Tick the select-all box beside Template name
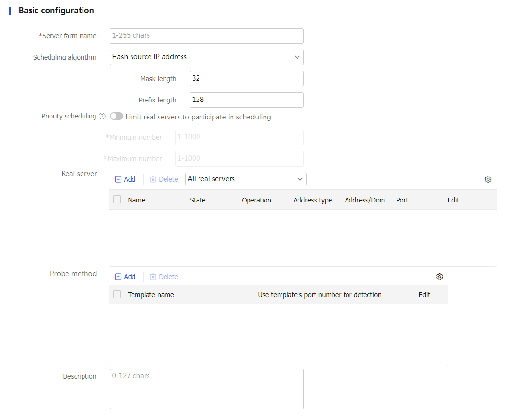Screen dimensions: 530x420 pyautogui.click(x=117, y=294)
